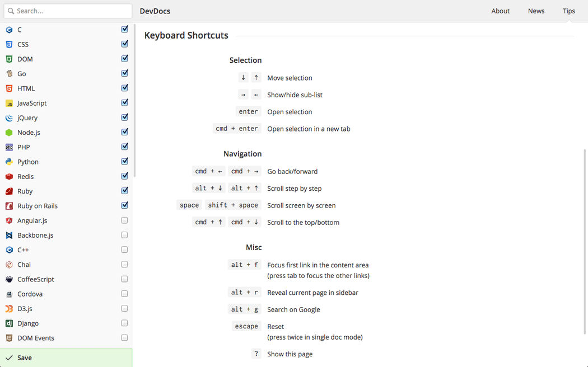Enable the C++ documentation checkbox
The height and width of the screenshot is (367, 588).
point(124,250)
